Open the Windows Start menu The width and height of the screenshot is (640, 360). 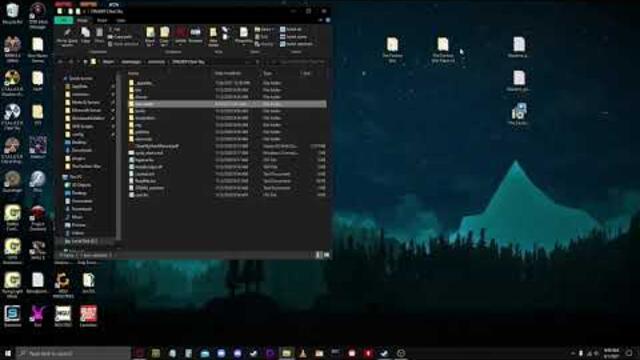8,353
